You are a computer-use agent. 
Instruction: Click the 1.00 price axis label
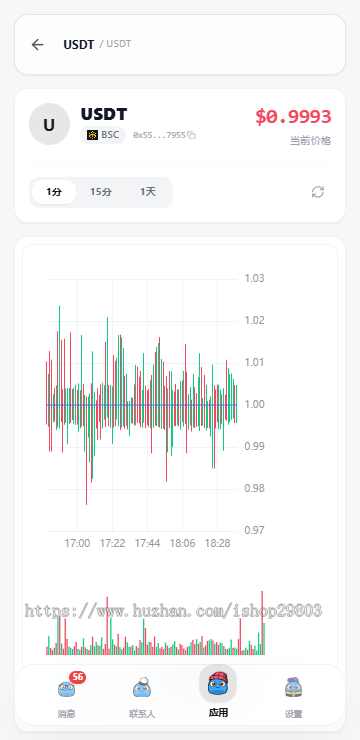pos(255,404)
